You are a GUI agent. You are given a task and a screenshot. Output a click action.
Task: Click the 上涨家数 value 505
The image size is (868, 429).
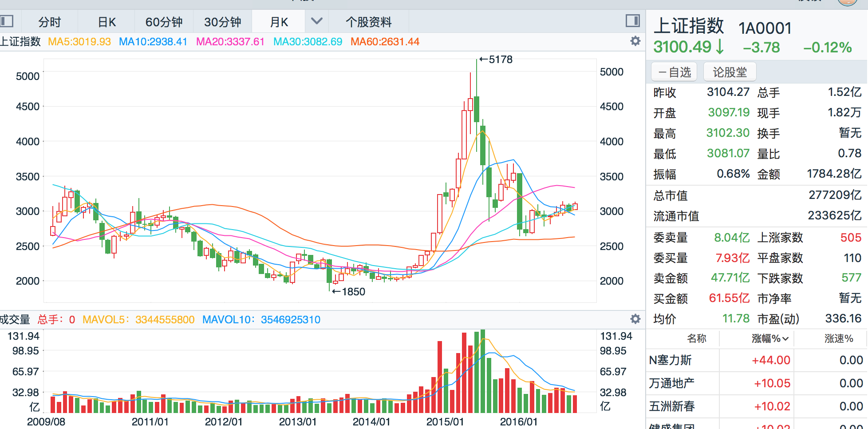tap(851, 238)
